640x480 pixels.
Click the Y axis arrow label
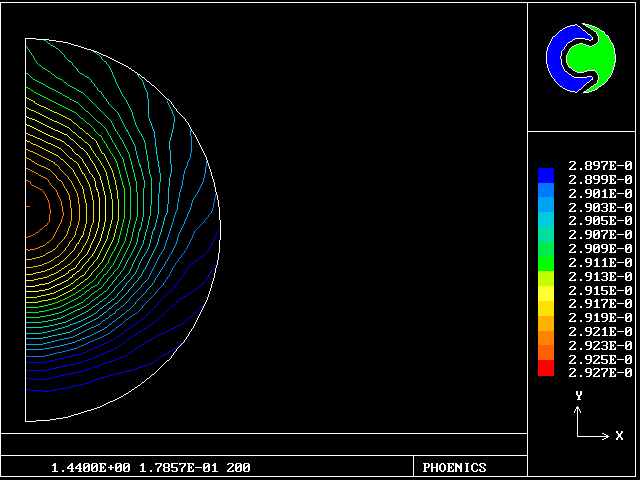tap(578, 396)
